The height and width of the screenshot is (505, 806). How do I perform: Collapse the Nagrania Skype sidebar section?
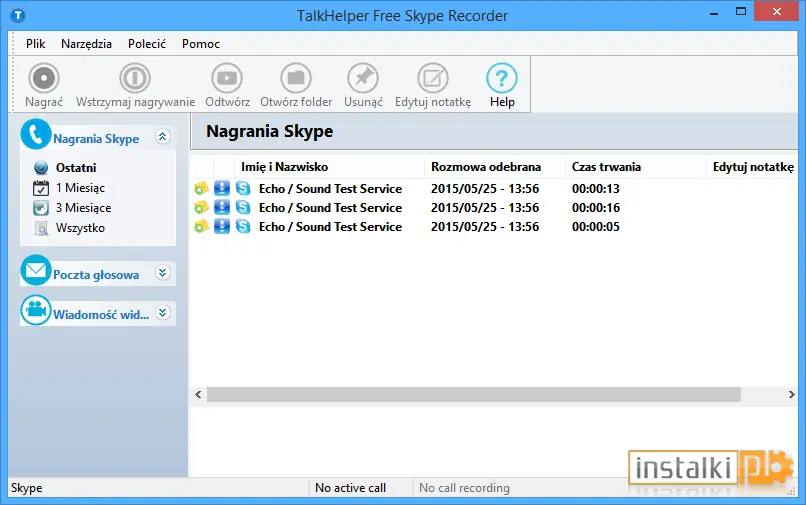[x=163, y=137]
